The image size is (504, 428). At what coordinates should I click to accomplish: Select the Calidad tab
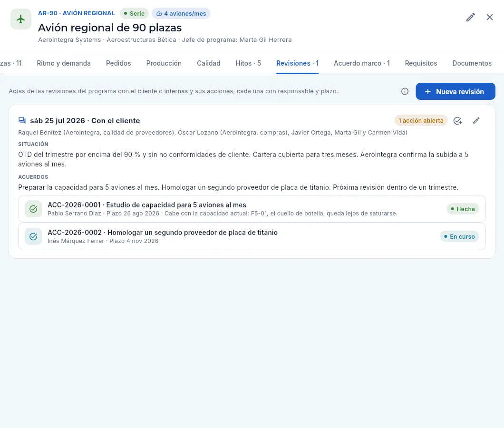[x=209, y=63]
